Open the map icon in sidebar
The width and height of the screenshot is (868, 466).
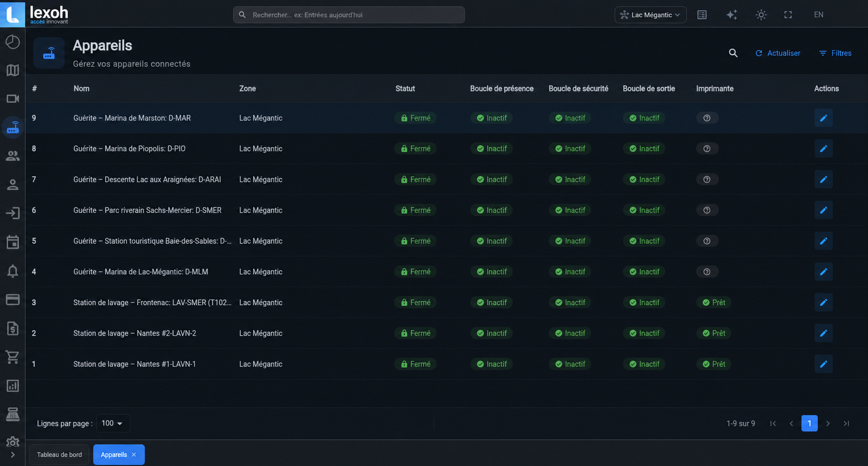click(13, 70)
